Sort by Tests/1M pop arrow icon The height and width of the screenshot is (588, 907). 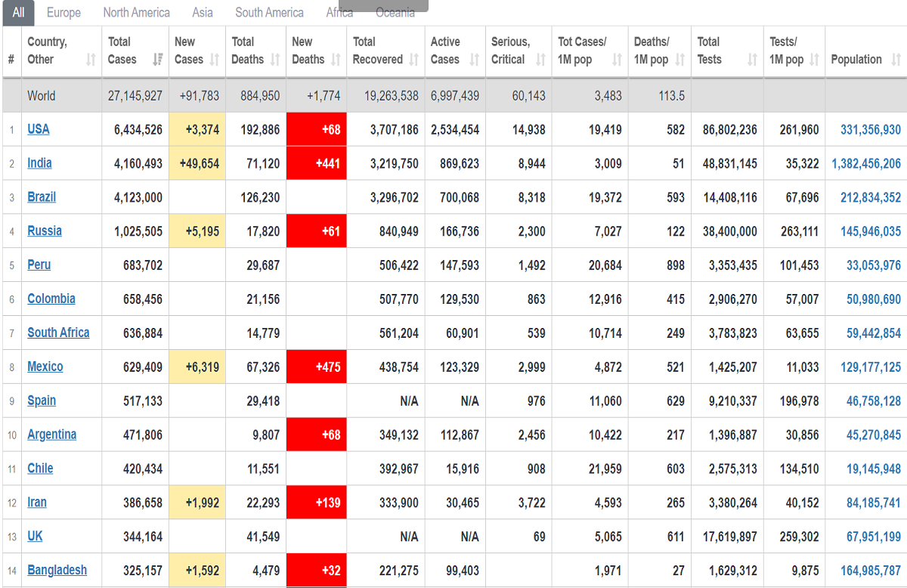point(815,60)
